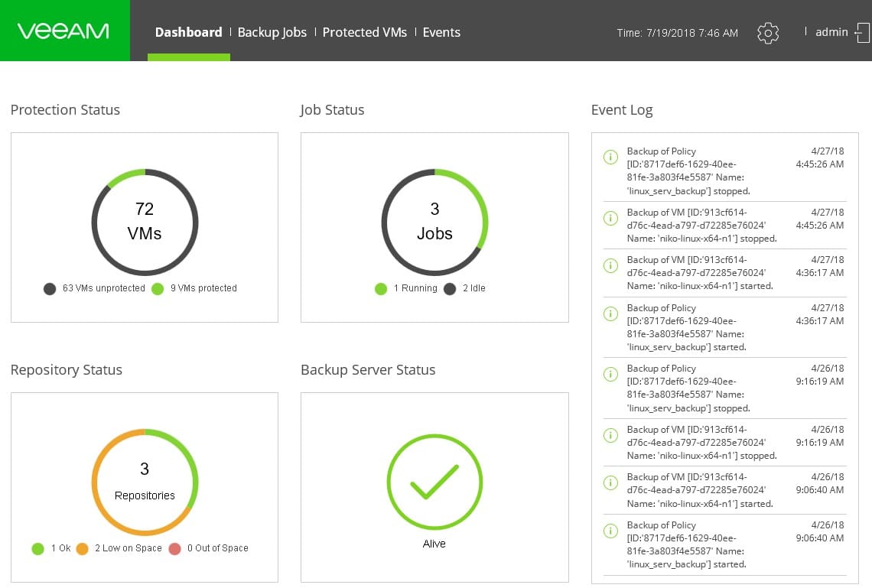Open the Dashboard tab
The height and width of the screenshot is (588, 872).
188,32
